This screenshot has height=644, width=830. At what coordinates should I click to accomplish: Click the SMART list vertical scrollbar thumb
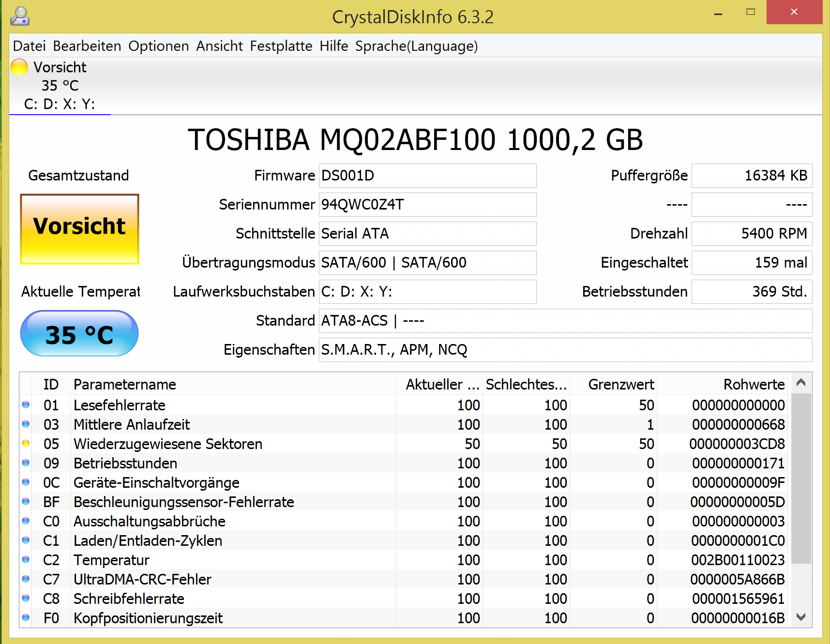pos(801,479)
